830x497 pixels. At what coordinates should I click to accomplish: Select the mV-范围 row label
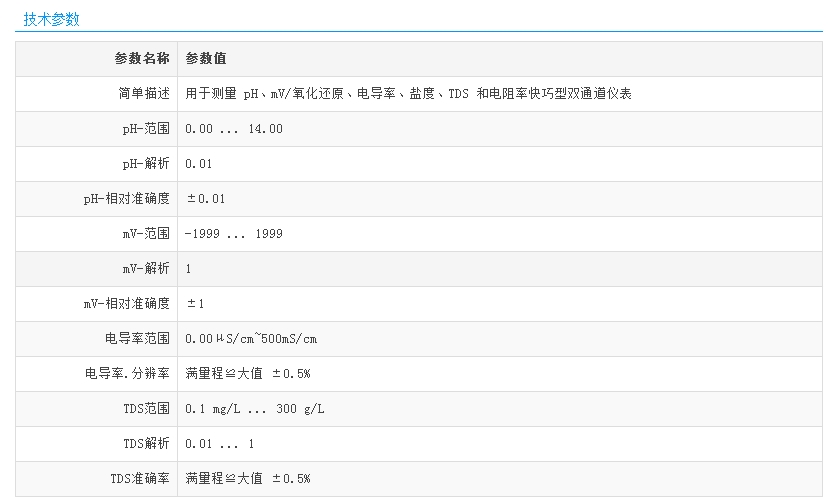point(140,234)
